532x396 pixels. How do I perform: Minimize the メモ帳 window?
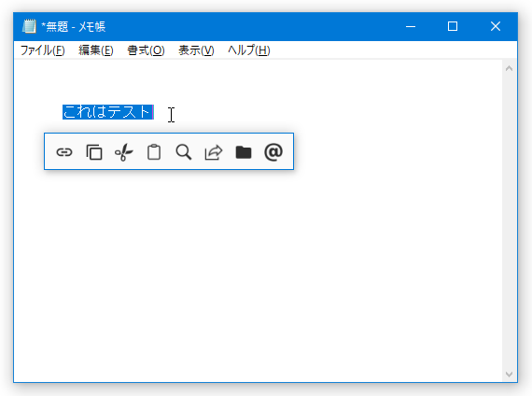pyautogui.click(x=411, y=26)
